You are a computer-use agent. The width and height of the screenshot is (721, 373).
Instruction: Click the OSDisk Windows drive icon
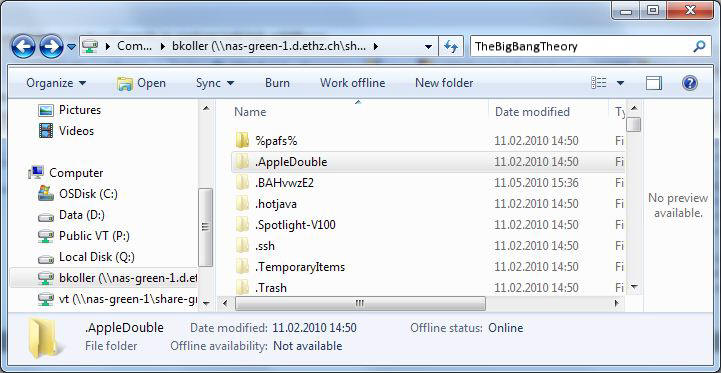tap(46, 194)
